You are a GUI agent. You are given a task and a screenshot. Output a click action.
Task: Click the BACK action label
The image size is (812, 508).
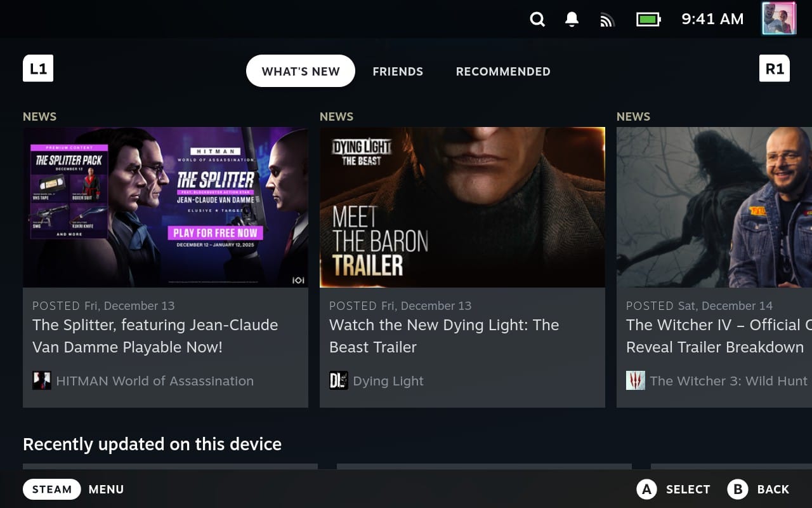[x=773, y=490]
